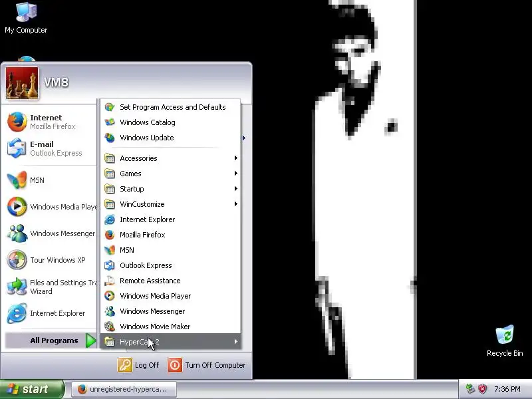Viewport: 532px width, 399px height.
Task: Expand the HyperCam 2 submenu arrow
Action: 235,342
